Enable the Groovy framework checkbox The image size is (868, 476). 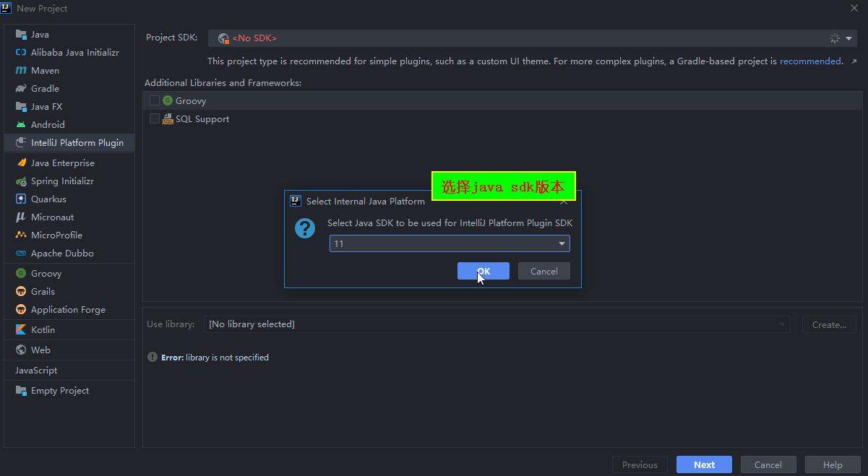click(x=155, y=100)
